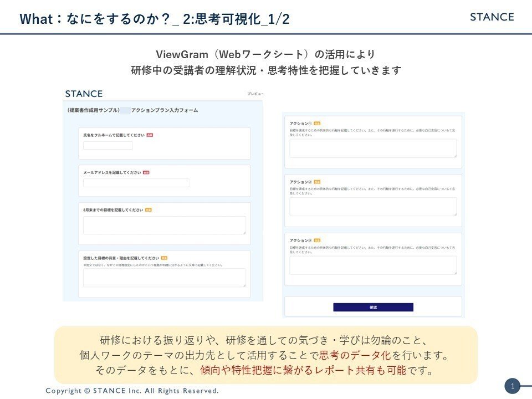Focus the full name (氏名) input field
This screenshot has height=399, width=532.
(108, 146)
